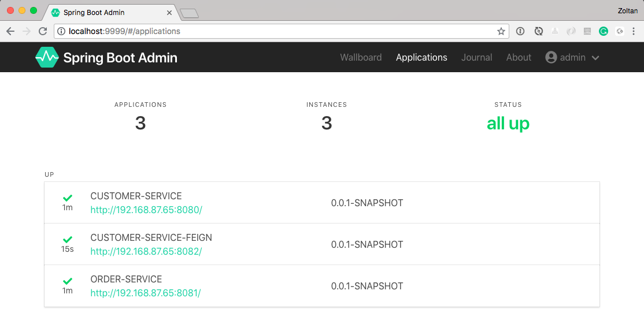Follow the http://192.168.87.65:8082/ instance link
This screenshot has height=324, width=644.
click(146, 252)
